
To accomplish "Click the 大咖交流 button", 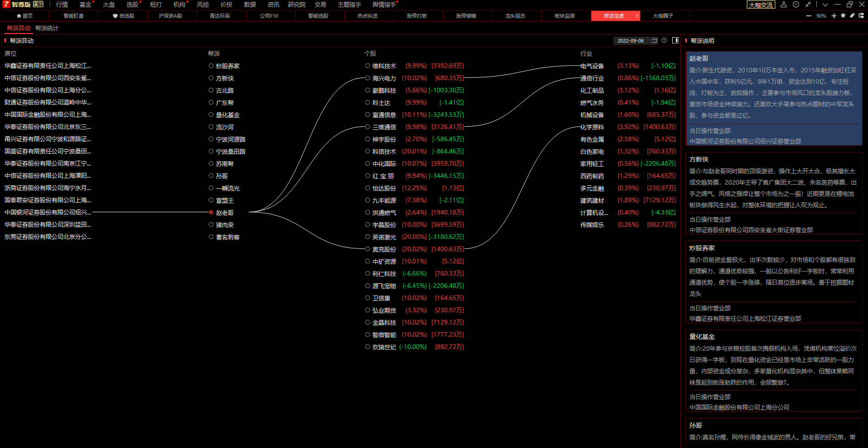I will 761,5.
